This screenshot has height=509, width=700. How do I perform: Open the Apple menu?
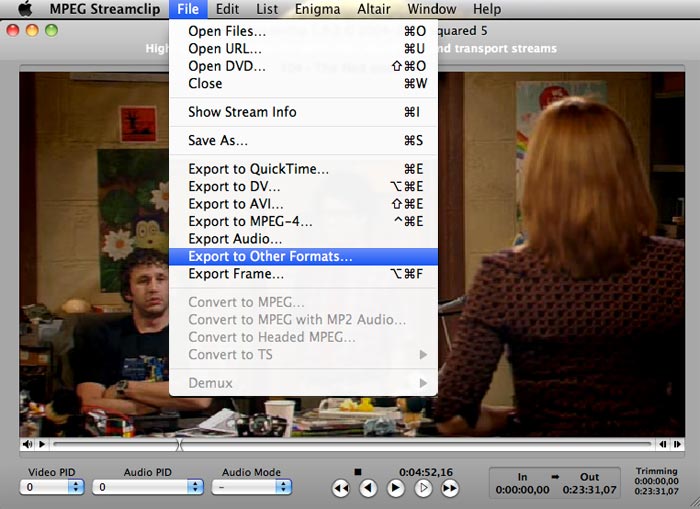coord(25,8)
